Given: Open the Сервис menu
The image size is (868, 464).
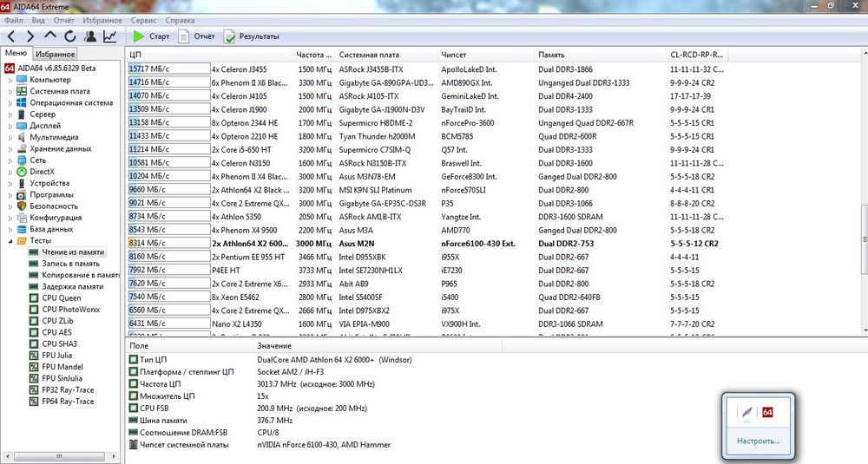Looking at the screenshot, I should pyautogui.click(x=144, y=21).
